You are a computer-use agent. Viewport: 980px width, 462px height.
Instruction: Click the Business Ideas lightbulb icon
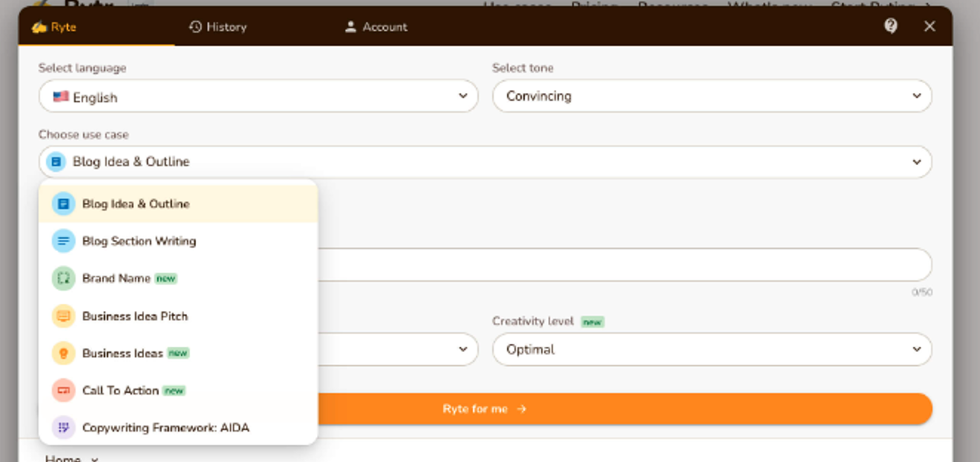coord(64,353)
